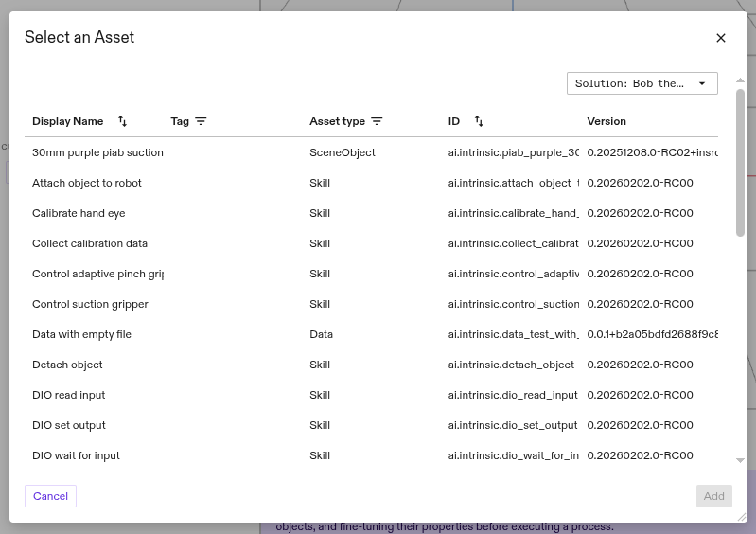
Task: Pick the Control suction gripper skill
Action: (x=90, y=304)
